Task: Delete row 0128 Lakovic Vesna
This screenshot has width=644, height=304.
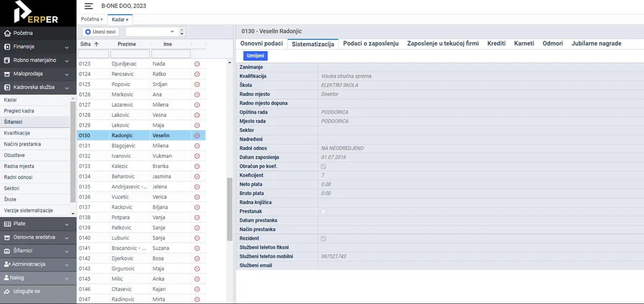Action: tap(197, 115)
